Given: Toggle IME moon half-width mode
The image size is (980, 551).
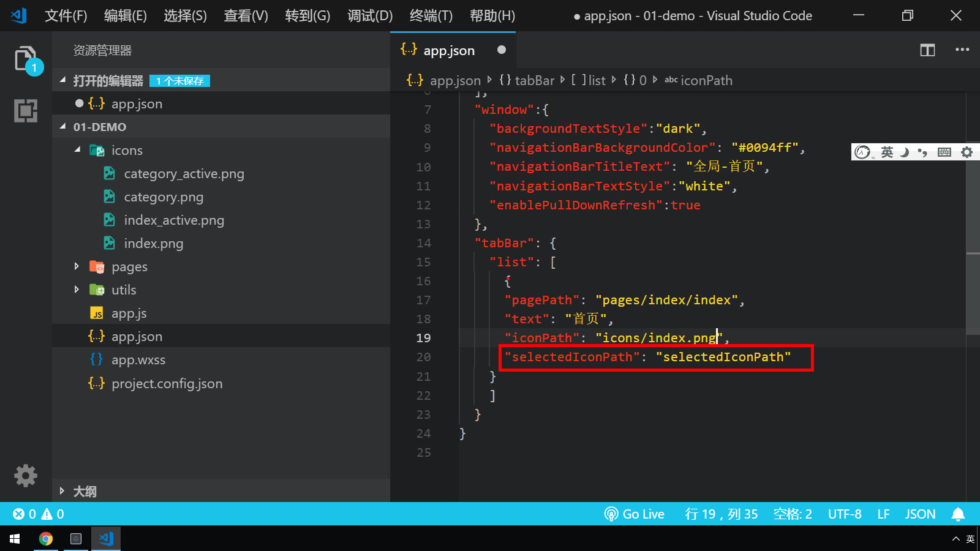Looking at the screenshot, I should (x=905, y=152).
